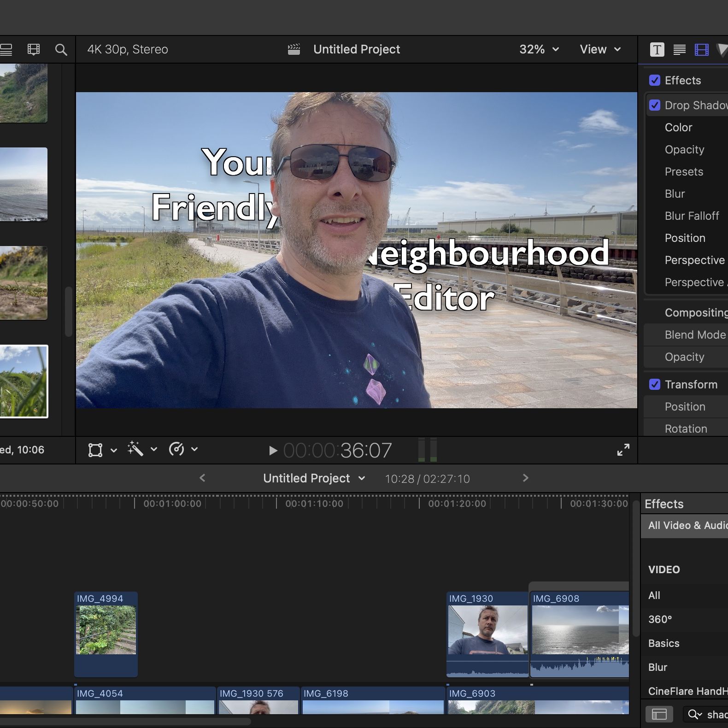Disable the Drop Shadow effect checkbox

point(654,105)
